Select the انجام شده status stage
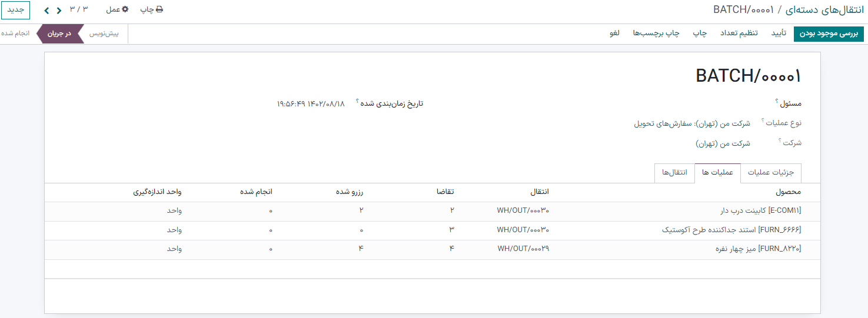Image resolution: width=868 pixels, height=318 pixels. (16, 34)
